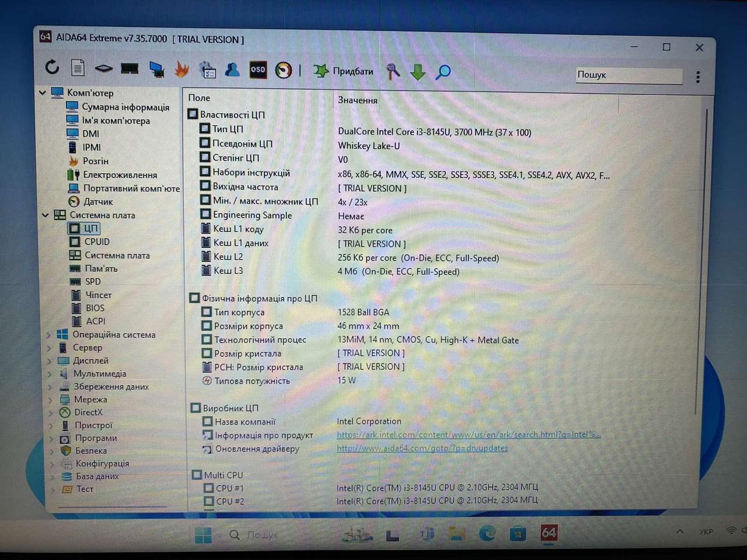Click the Придбати buy button

pyautogui.click(x=344, y=71)
